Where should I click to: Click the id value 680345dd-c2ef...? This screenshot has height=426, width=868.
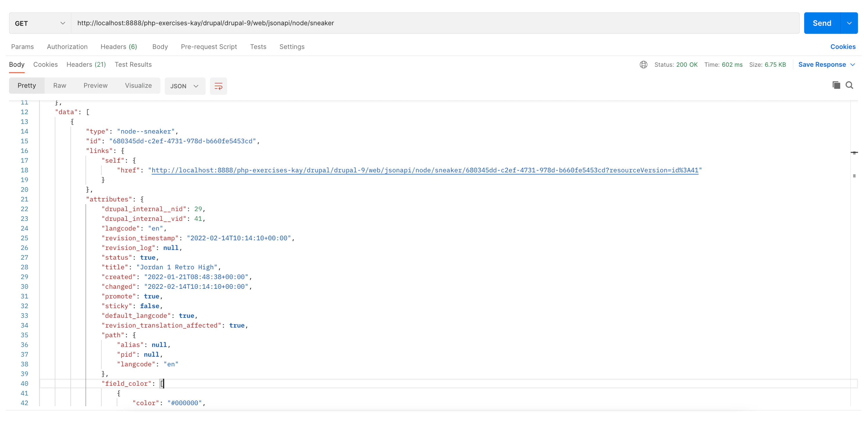pos(183,141)
